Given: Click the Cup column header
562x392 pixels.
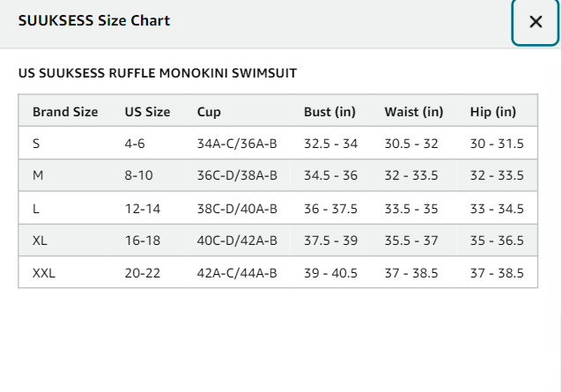Looking at the screenshot, I should pyautogui.click(x=209, y=112).
